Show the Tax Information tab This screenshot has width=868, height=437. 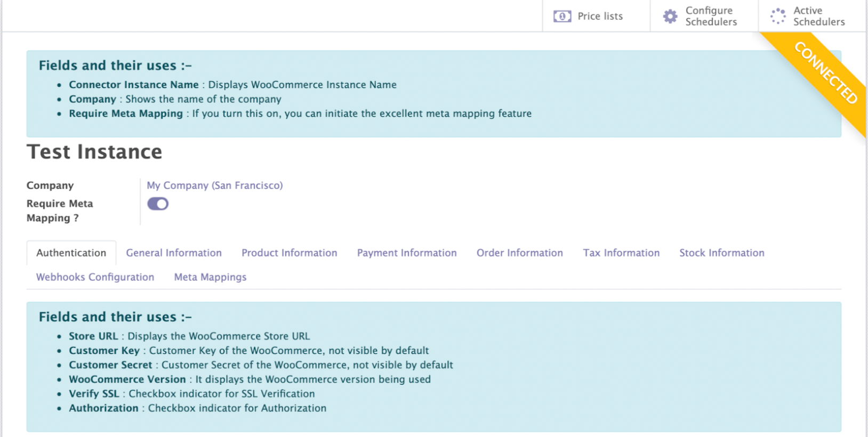click(x=621, y=253)
